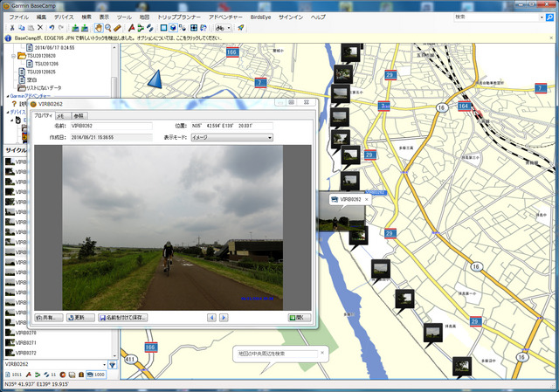Open the ツール menu
This screenshot has height=392, width=559.
pos(124,17)
